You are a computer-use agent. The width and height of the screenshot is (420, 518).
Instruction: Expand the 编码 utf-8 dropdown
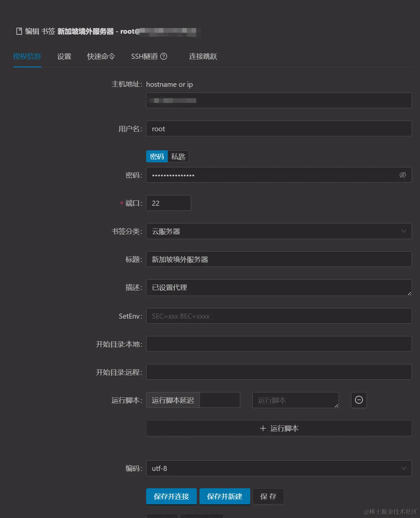(279, 468)
